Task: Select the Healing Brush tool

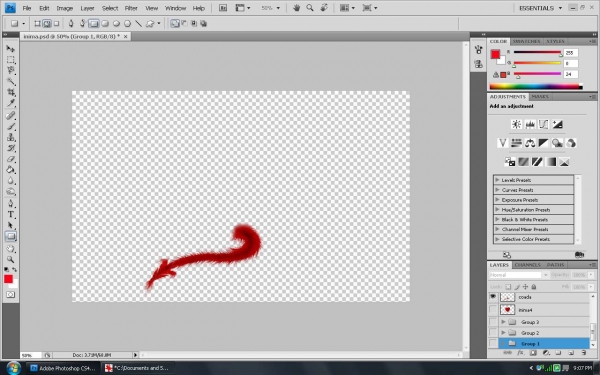Action: coord(11,116)
